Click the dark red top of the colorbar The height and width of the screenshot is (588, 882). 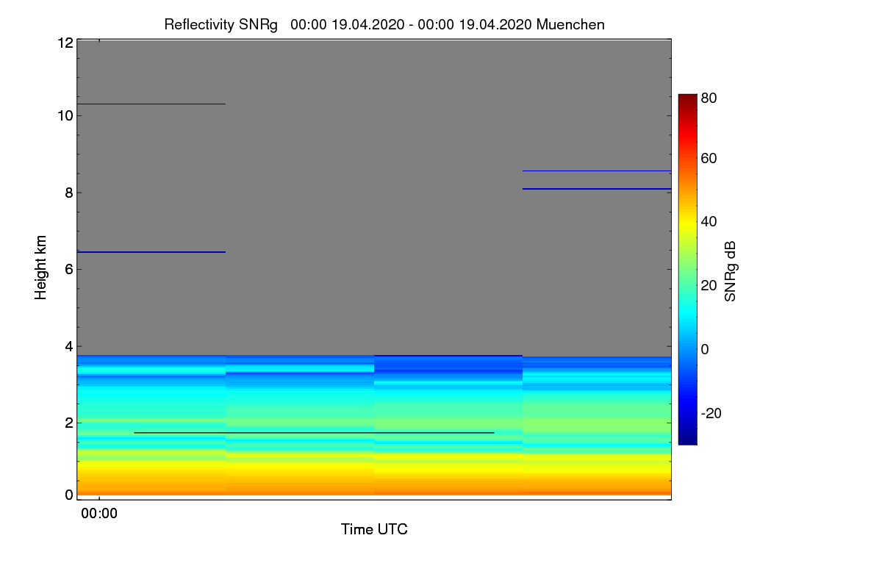point(687,101)
